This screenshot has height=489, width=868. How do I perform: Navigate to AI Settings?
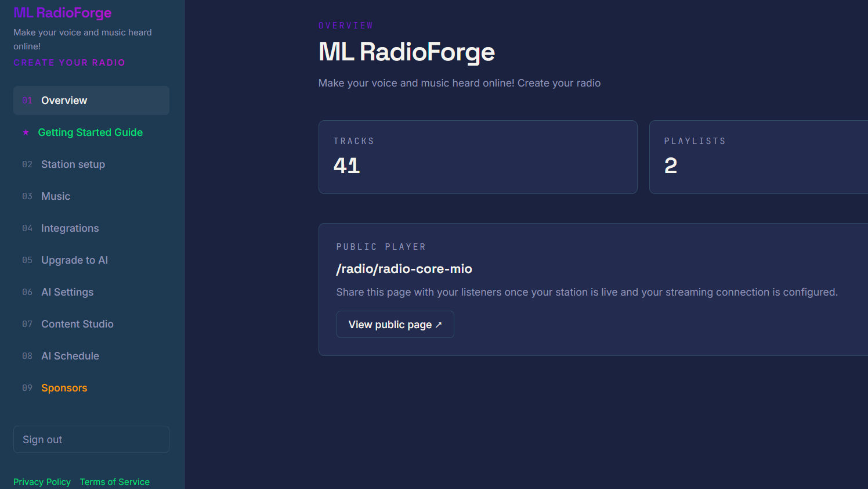tap(91, 292)
